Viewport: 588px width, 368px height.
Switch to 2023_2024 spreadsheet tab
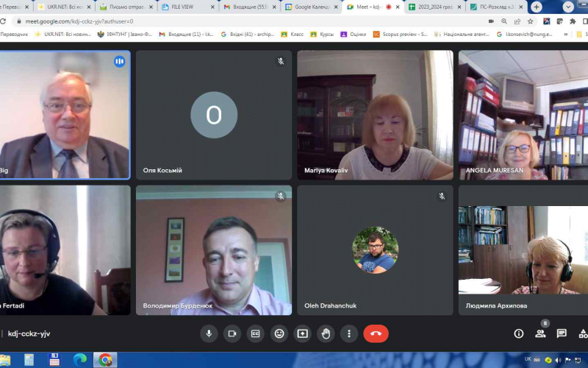point(435,7)
